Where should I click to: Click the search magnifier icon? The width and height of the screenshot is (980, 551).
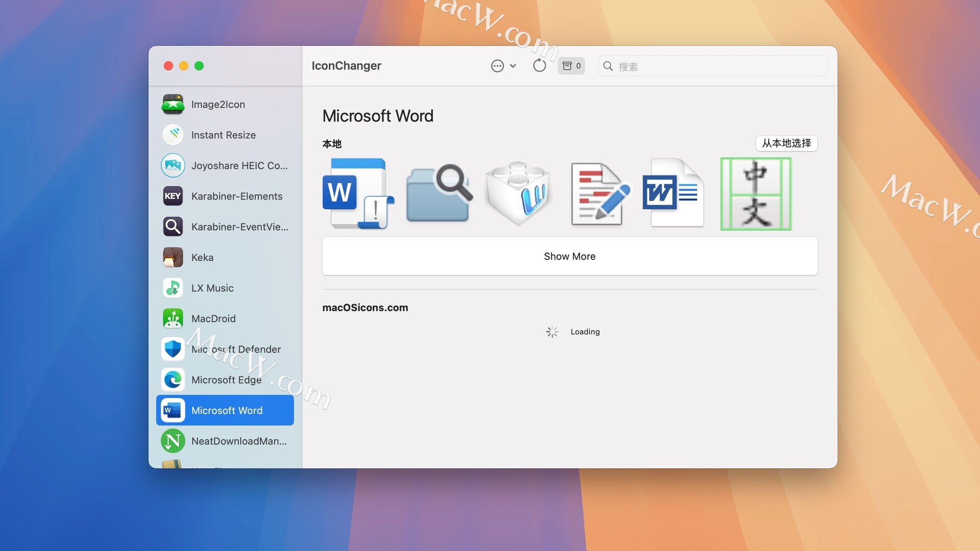pos(608,66)
